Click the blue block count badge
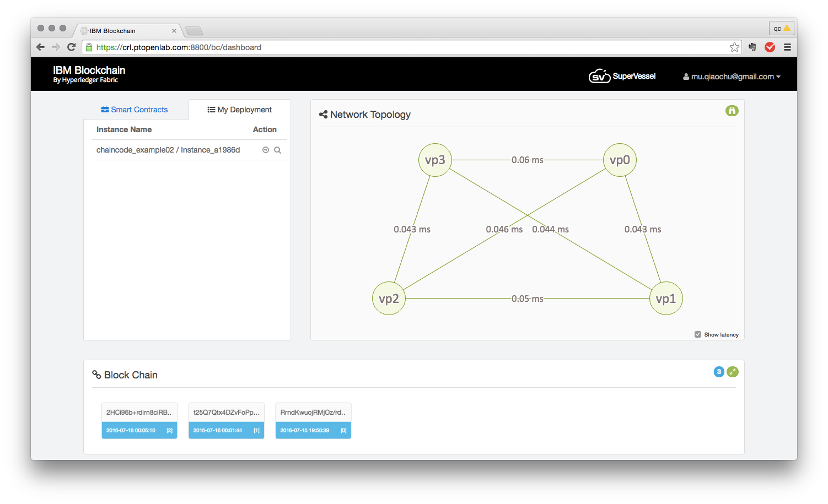The height and width of the screenshot is (504, 828). click(x=719, y=372)
